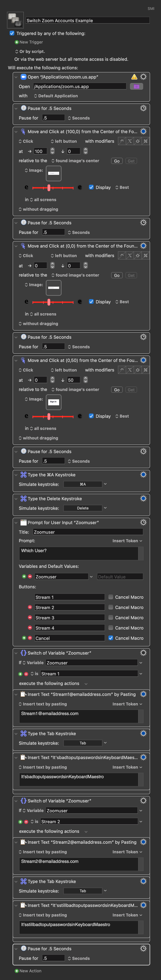Uncheck Cancel Macro for Cancel button

click(x=111, y=638)
